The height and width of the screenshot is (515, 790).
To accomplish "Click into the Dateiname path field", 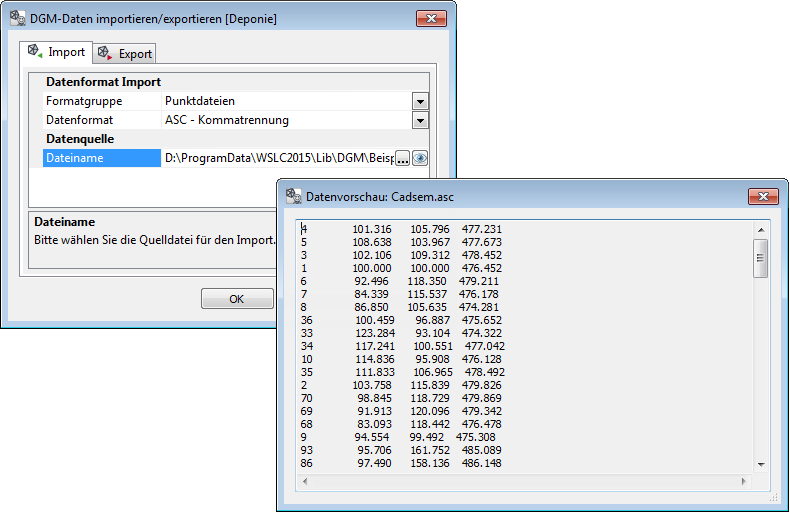I will pos(277,158).
